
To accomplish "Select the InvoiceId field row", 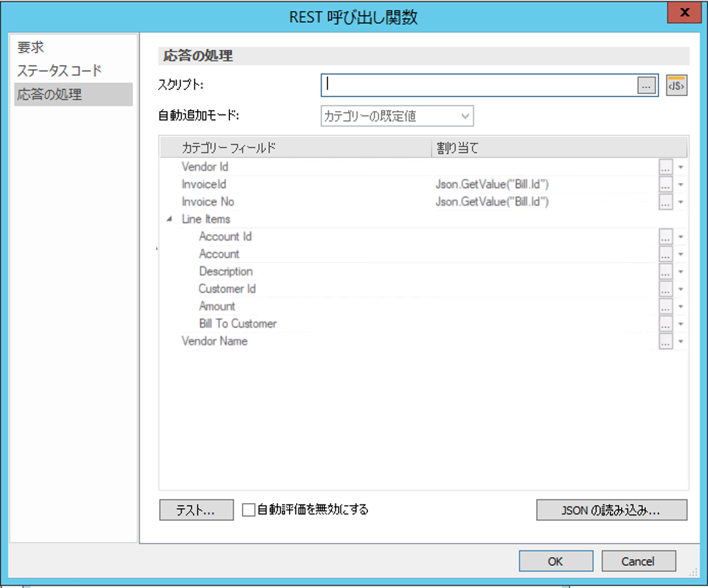I will click(204, 184).
